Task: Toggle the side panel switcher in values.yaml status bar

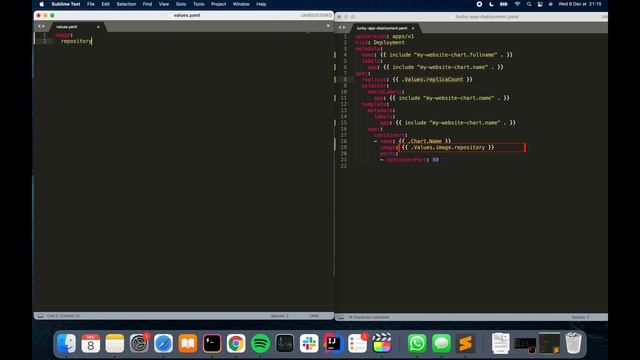Action: pyautogui.click(x=40, y=316)
